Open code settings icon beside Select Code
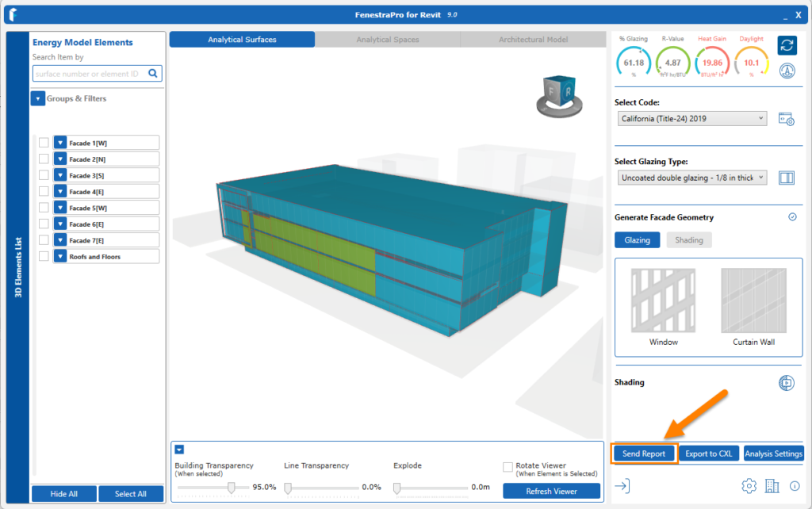The height and width of the screenshot is (509, 812). (x=786, y=119)
